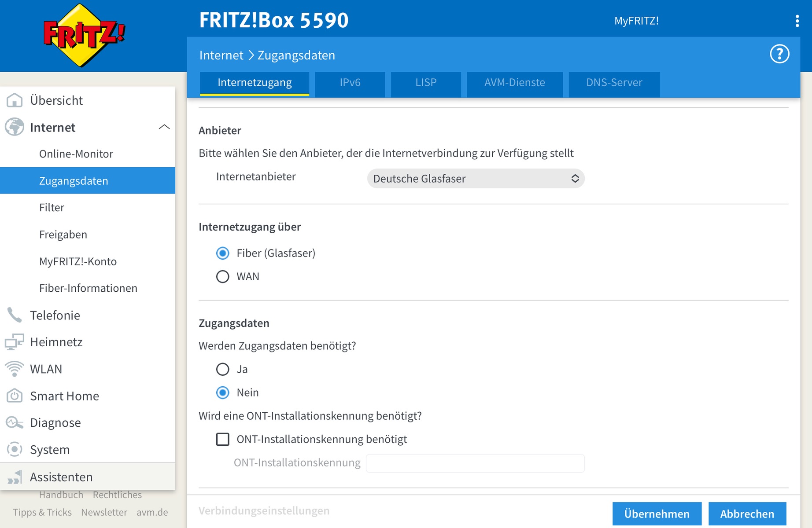Collapse the Internet menu chevron
The width and height of the screenshot is (812, 528).
(164, 127)
